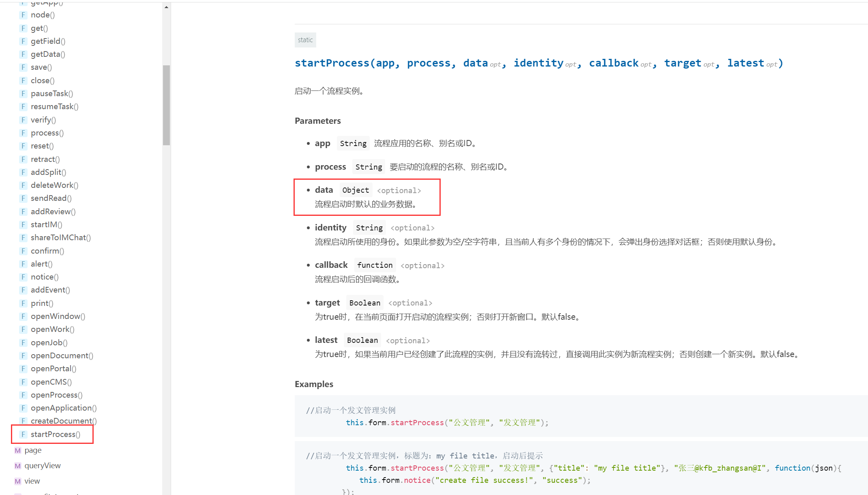The image size is (868, 495).
Task: Click the M icon next to view
Action: [x=17, y=481]
